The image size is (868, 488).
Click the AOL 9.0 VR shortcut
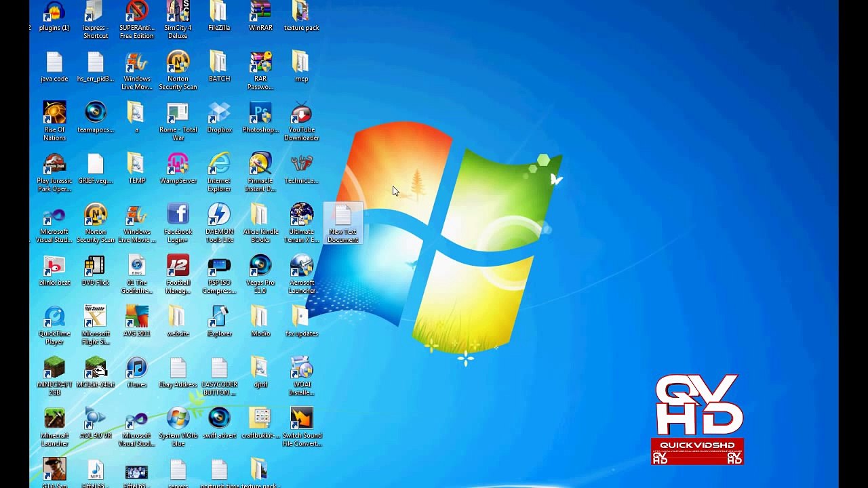click(x=96, y=423)
